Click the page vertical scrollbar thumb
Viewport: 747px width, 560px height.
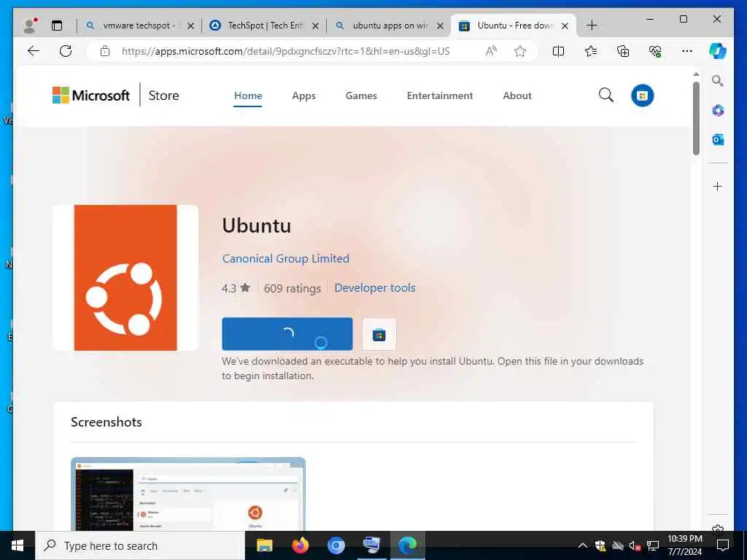point(696,119)
